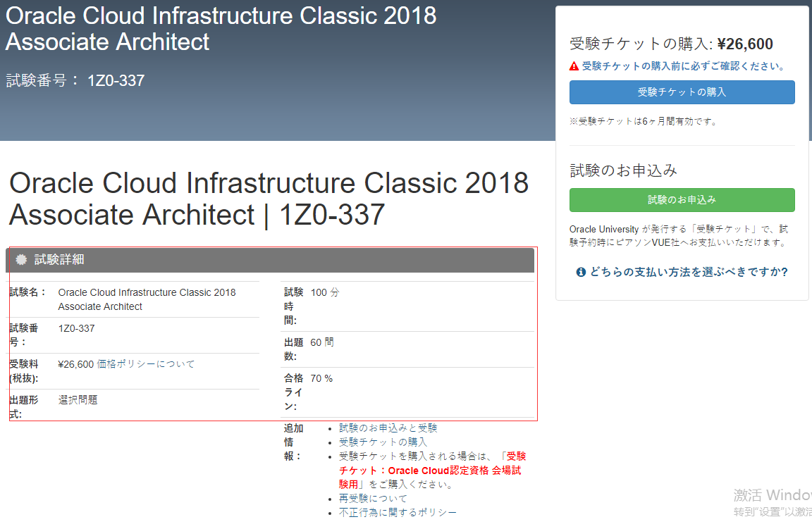The height and width of the screenshot is (529, 812).
Task: Click the green 試験のお申込み button
Action: point(682,200)
